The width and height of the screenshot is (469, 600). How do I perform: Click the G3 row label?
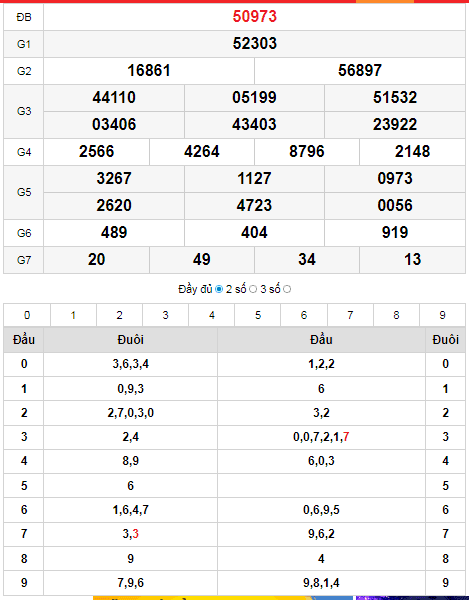pyautogui.click(x=24, y=111)
